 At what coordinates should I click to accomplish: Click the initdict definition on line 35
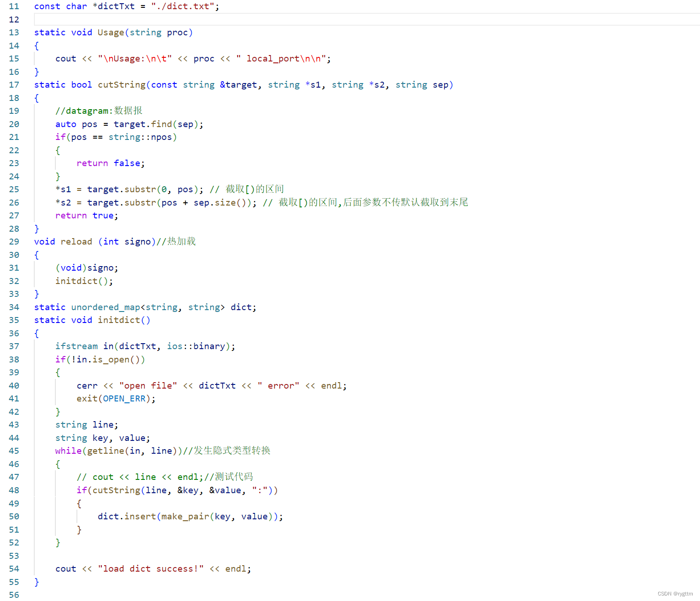(119, 320)
